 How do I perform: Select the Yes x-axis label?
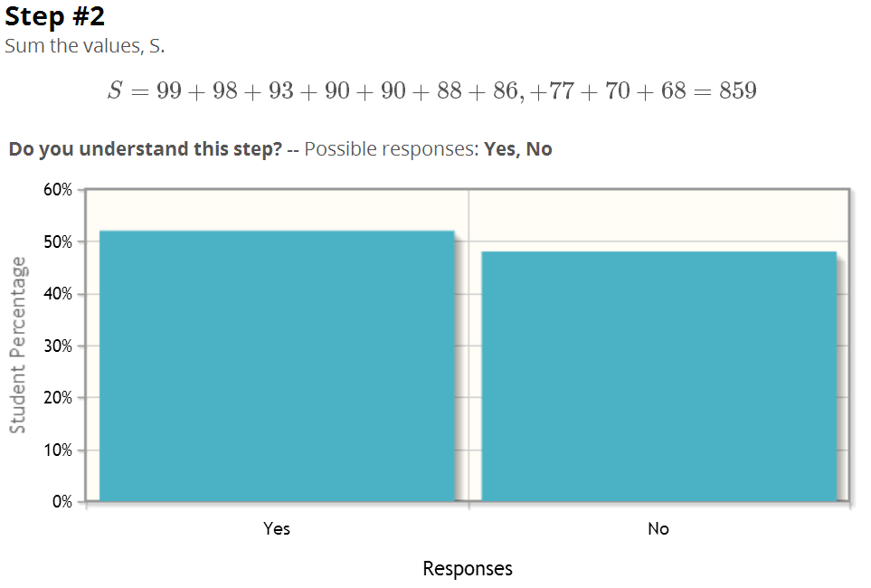click(277, 528)
